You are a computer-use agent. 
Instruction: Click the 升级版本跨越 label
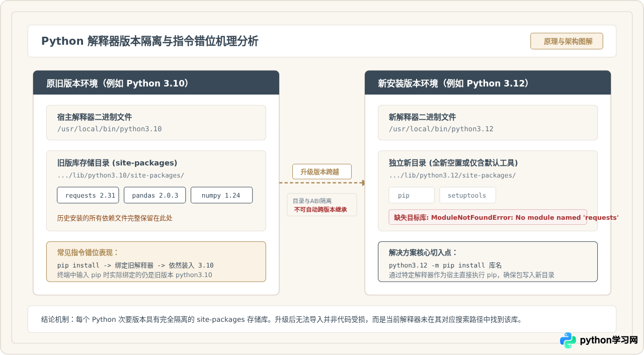322,171
